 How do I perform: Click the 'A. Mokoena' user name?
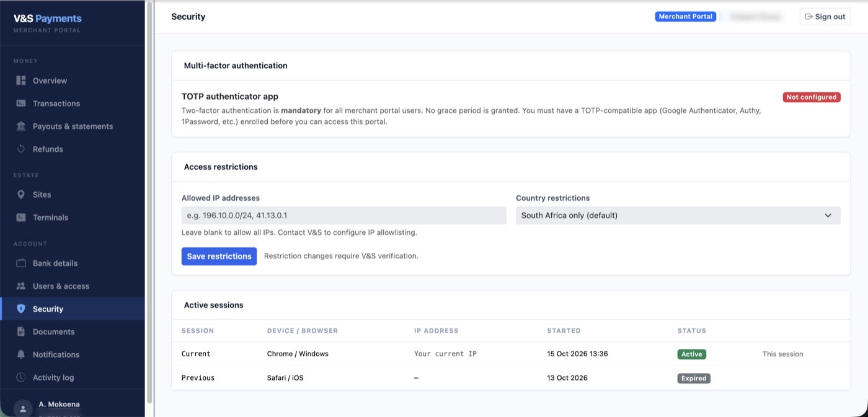click(59, 404)
